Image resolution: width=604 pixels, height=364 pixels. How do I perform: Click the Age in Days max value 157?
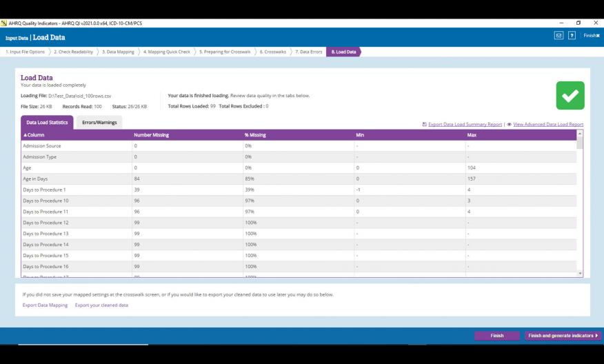click(x=472, y=179)
